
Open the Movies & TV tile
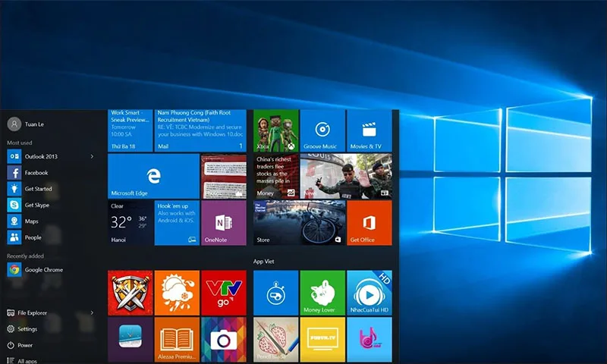click(x=370, y=130)
